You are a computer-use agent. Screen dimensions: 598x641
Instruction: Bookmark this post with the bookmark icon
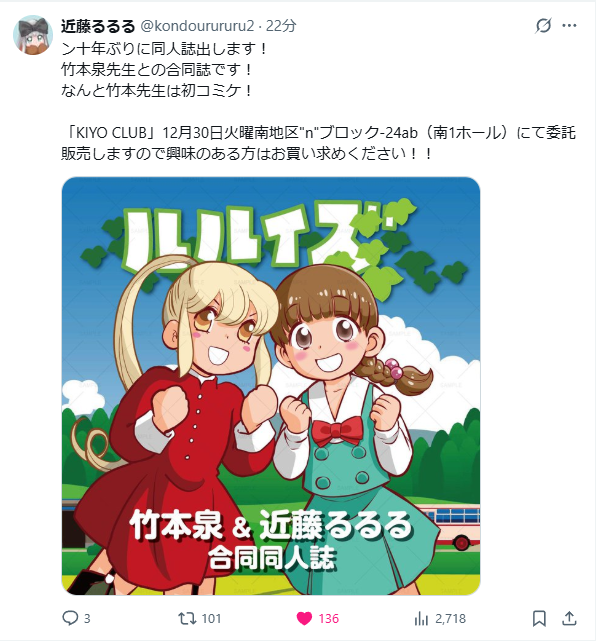(x=539, y=619)
